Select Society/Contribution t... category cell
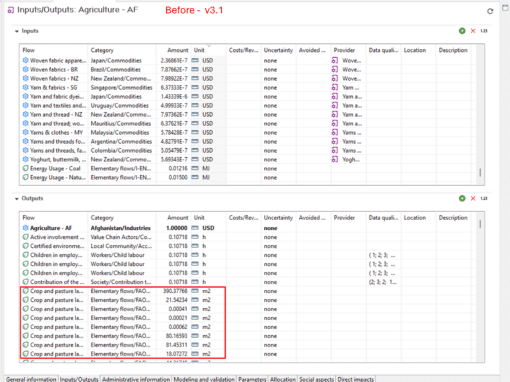 point(121,282)
